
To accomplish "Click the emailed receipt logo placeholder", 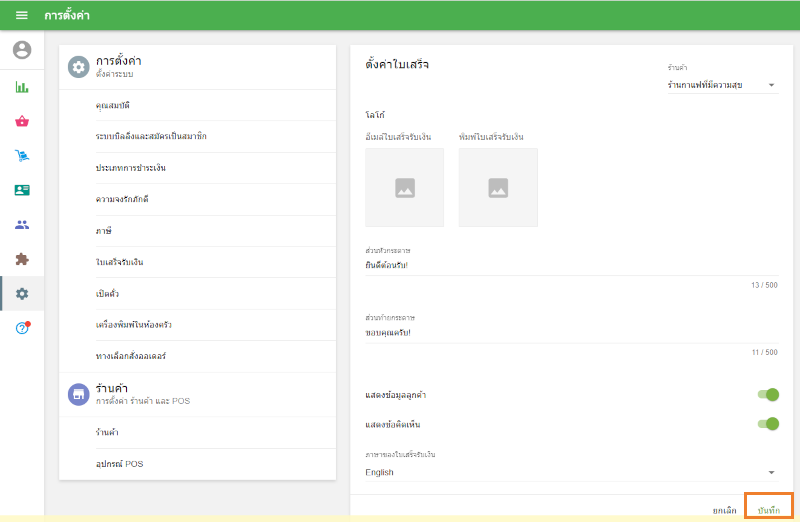I will tap(404, 187).
